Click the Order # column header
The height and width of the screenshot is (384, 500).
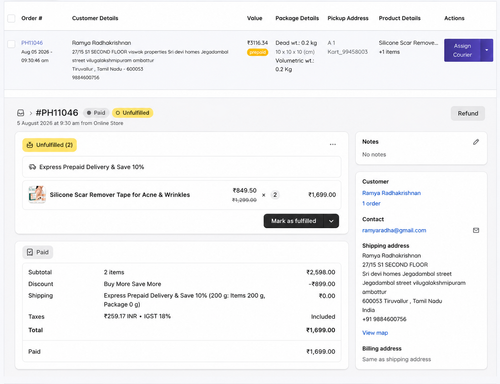pyautogui.click(x=32, y=18)
